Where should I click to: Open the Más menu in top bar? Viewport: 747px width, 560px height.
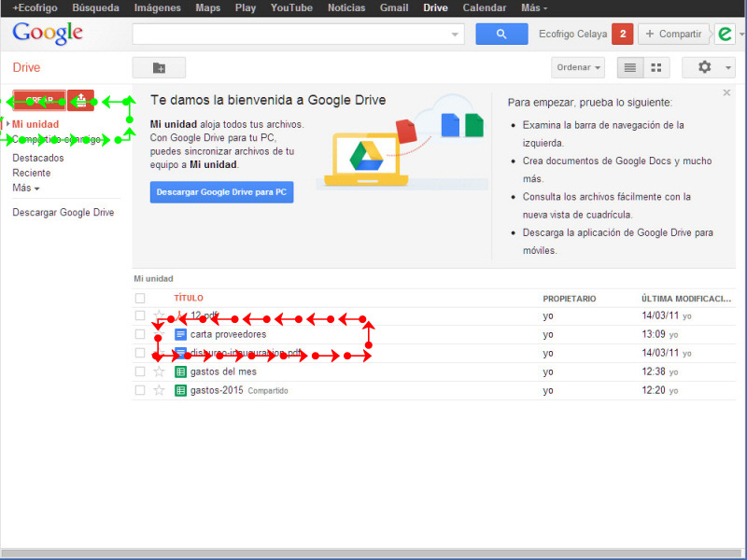(534, 7)
